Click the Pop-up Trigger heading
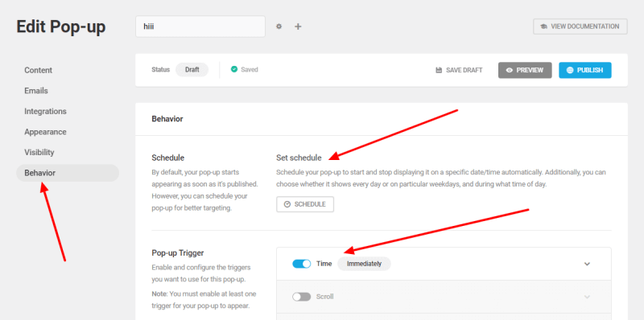The height and width of the screenshot is (320, 644). [x=177, y=252]
